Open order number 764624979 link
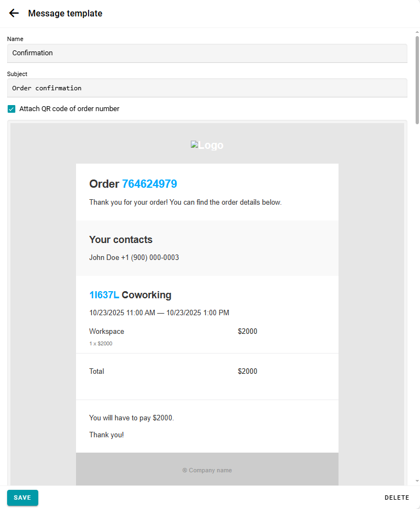 [x=149, y=184]
